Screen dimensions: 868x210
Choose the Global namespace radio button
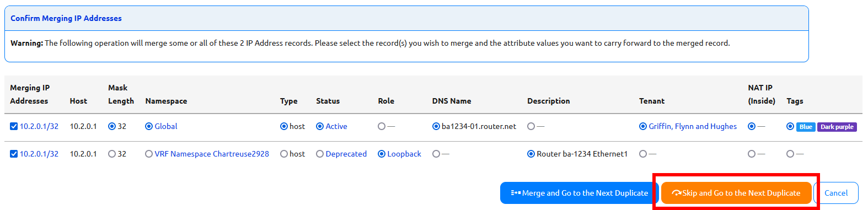[149, 126]
